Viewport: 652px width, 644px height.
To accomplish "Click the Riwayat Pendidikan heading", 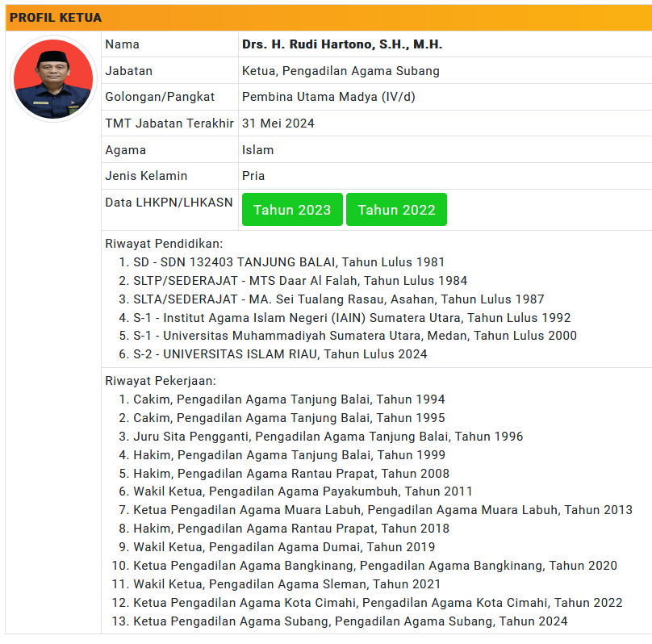I will click(164, 244).
